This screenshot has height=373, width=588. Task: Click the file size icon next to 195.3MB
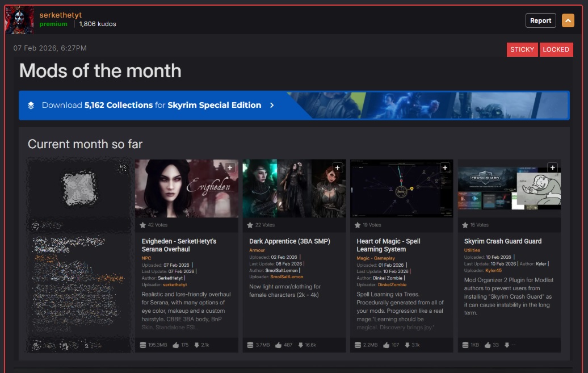pos(143,345)
